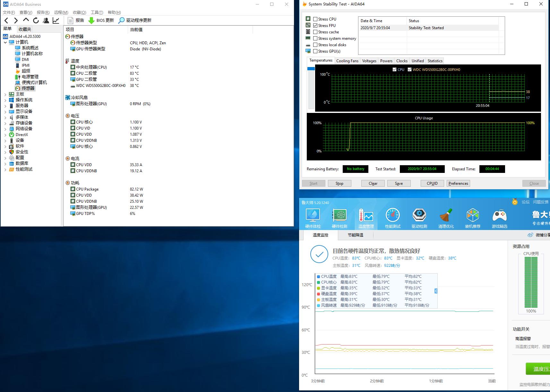Open the 工具(T) menu

(97, 13)
